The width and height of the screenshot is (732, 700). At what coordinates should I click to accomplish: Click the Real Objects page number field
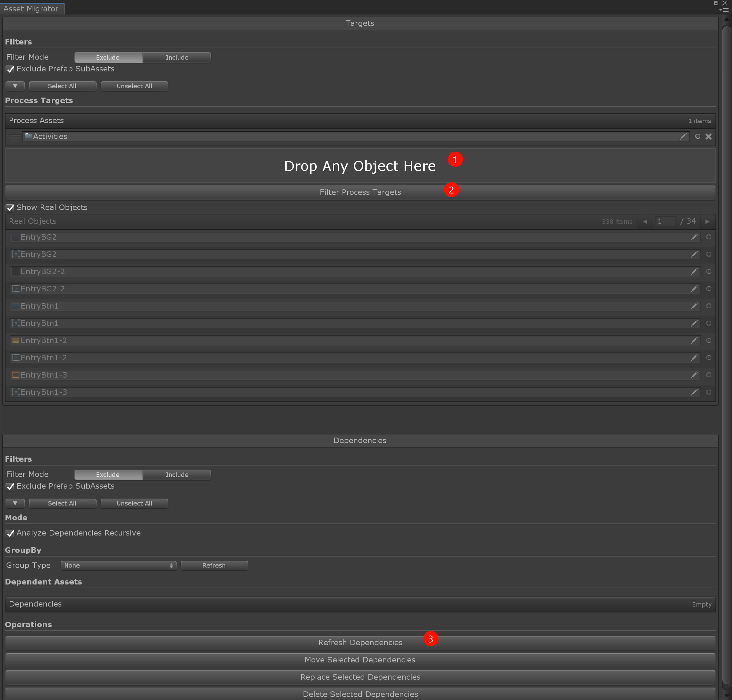665,222
